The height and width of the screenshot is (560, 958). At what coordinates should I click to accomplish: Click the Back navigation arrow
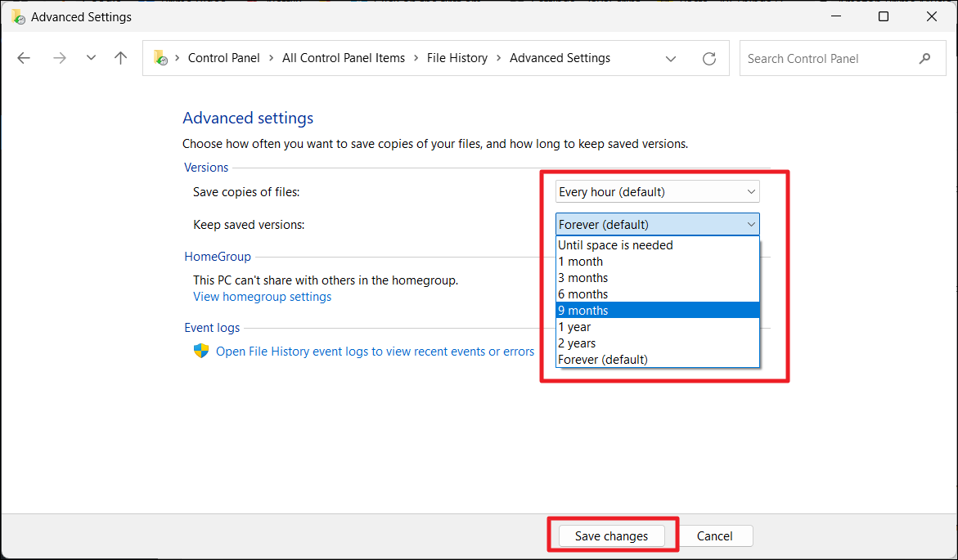coord(24,58)
